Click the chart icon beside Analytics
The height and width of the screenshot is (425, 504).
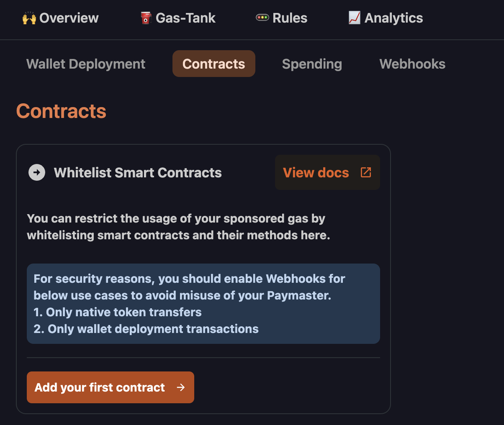(355, 18)
